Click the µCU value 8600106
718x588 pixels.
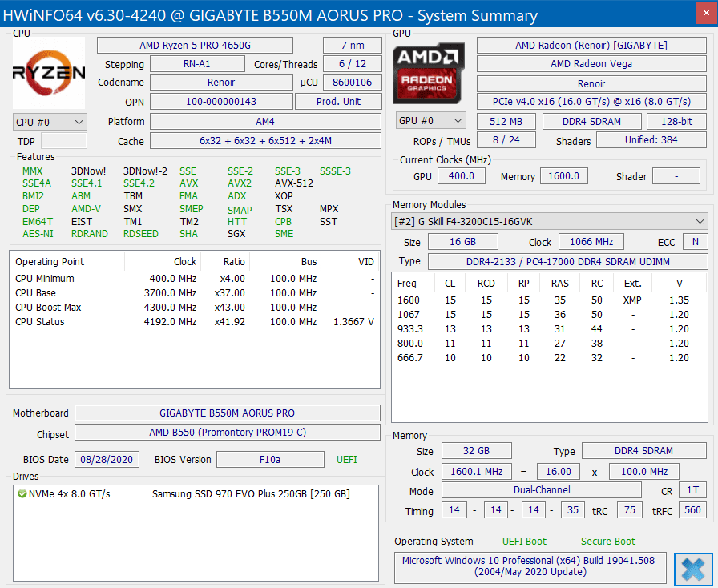(x=352, y=83)
